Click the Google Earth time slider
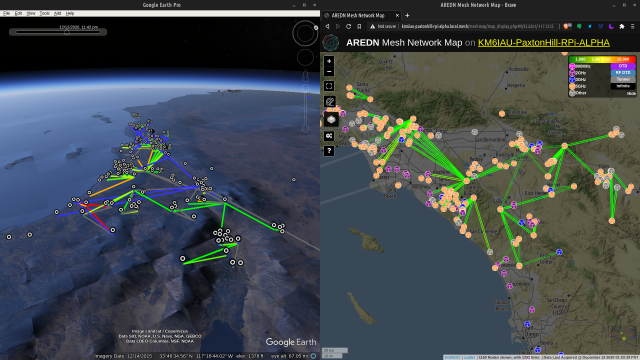This screenshot has width=640, height=360. [x=58, y=32]
